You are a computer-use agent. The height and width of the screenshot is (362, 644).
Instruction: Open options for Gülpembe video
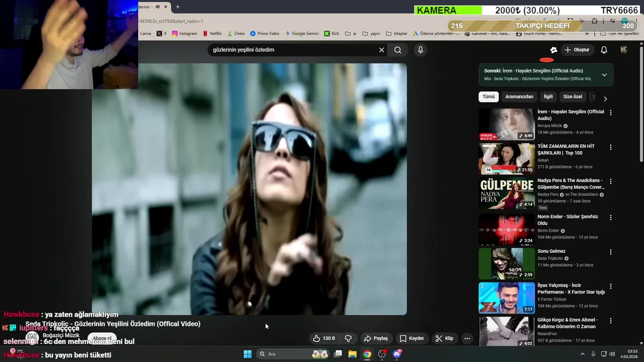pyautogui.click(x=611, y=182)
